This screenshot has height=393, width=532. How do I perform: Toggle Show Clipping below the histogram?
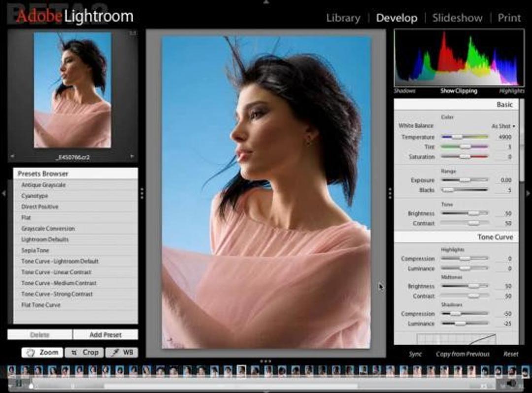[x=459, y=91]
